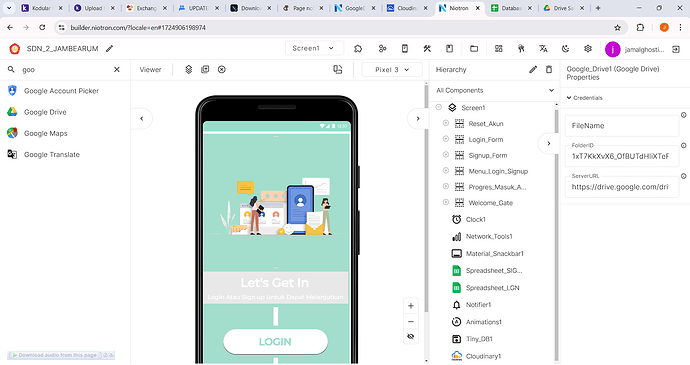Image resolution: width=690 pixels, height=365 pixels.
Task: Click the layers icon in the Viewer toolbar
Action: coord(189,70)
